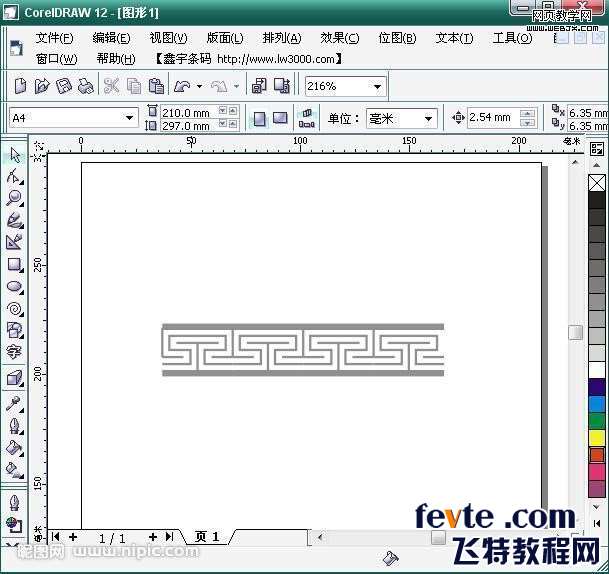Click the New document icon
Image resolution: width=609 pixels, height=574 pixels.
click(x=20, y=86)
